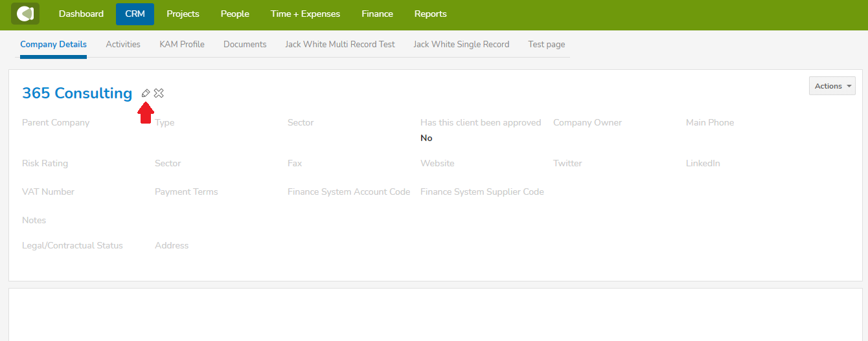Expand the Actions dropdown
The width and height of the screenshot is (868, 341).
click(832, 86)
